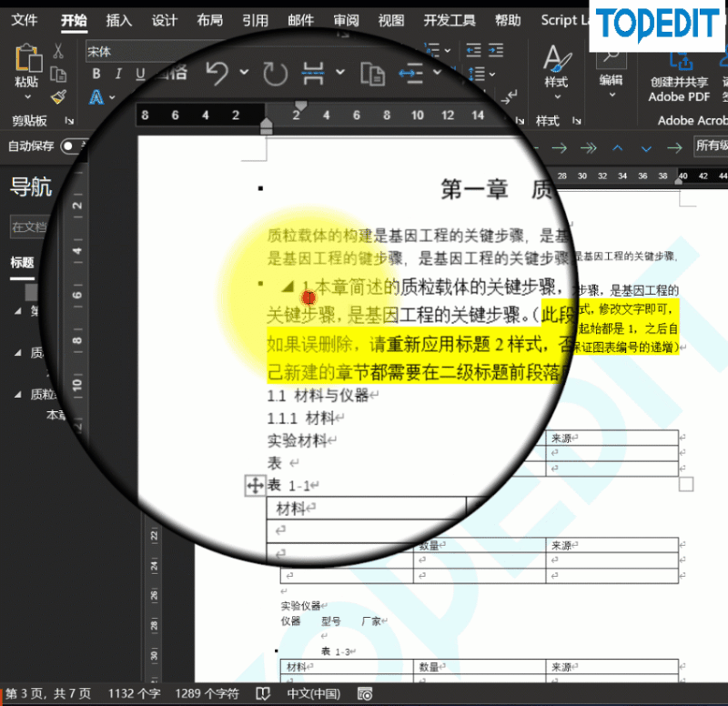Activate the Format Painter brush
The height and width of the screenshot is (706, 728).
58,97
